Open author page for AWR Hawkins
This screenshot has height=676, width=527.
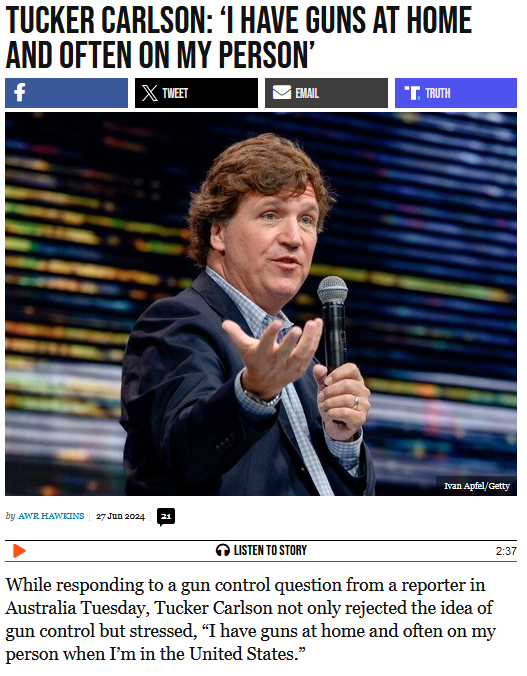[51, 516]
